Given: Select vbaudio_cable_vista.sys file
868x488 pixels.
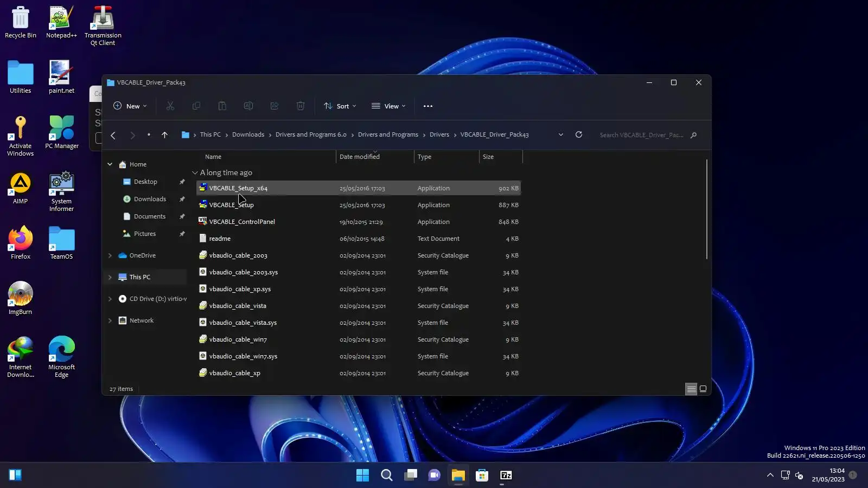Looking at the screenshot, I should pyautogui.click(x=359, y=323).
